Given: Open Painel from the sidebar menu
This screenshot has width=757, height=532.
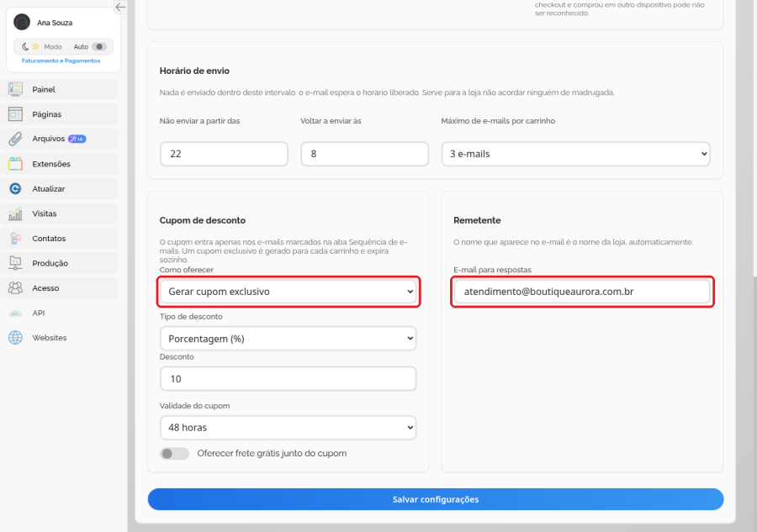Looking at the screenshot, I should tap(60, 89).
